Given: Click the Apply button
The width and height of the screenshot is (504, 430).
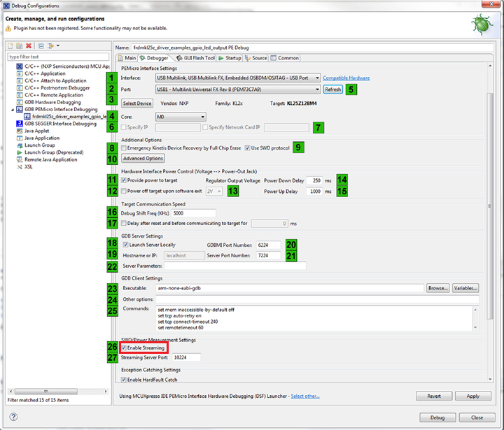Looking at the screenshot, I should tap(472, 396).
